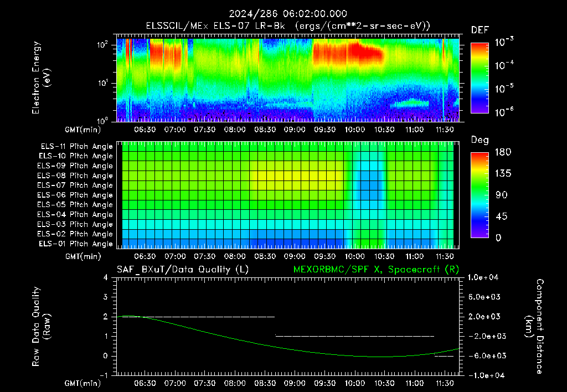Click the SAF_BXuT/Data Quality (L) legend title
The height and width of the screenshot is (392, 567).
click(x=183, y=270)
